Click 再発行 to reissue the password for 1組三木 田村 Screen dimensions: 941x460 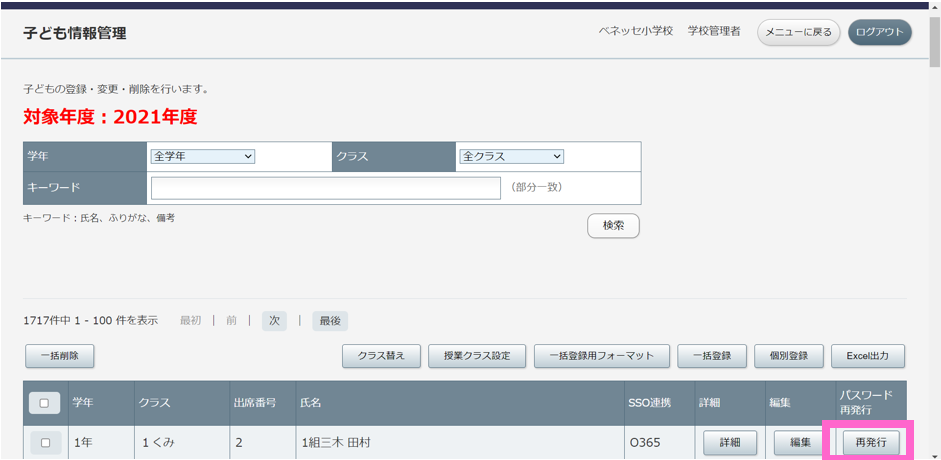[870, 443]
